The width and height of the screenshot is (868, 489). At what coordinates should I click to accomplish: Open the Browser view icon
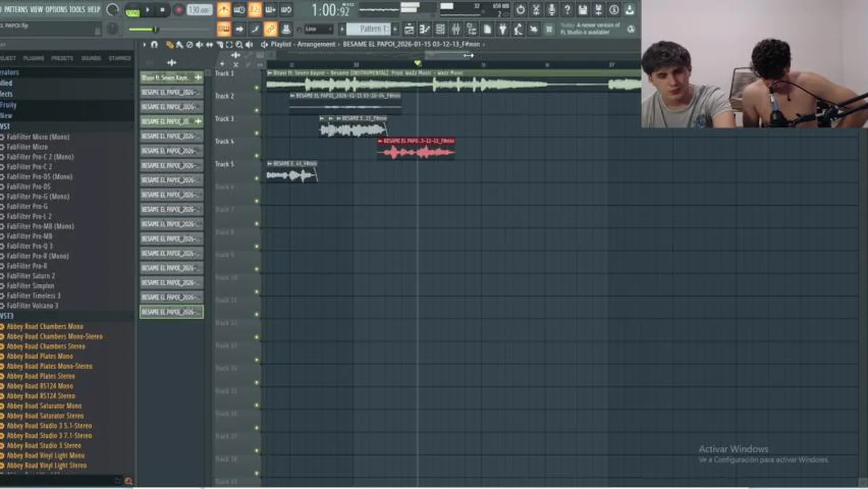click(471, 29)
